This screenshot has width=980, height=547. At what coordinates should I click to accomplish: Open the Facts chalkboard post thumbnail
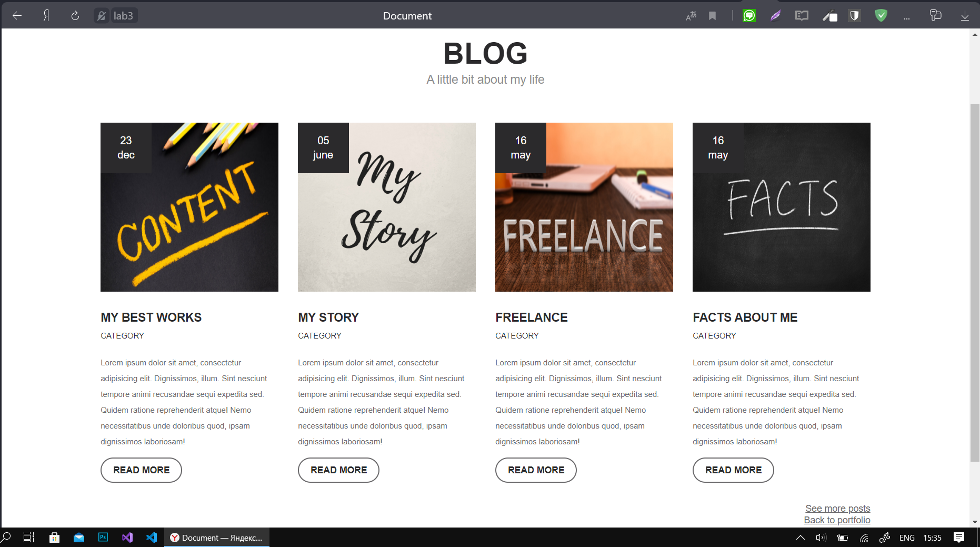[782, 207]
